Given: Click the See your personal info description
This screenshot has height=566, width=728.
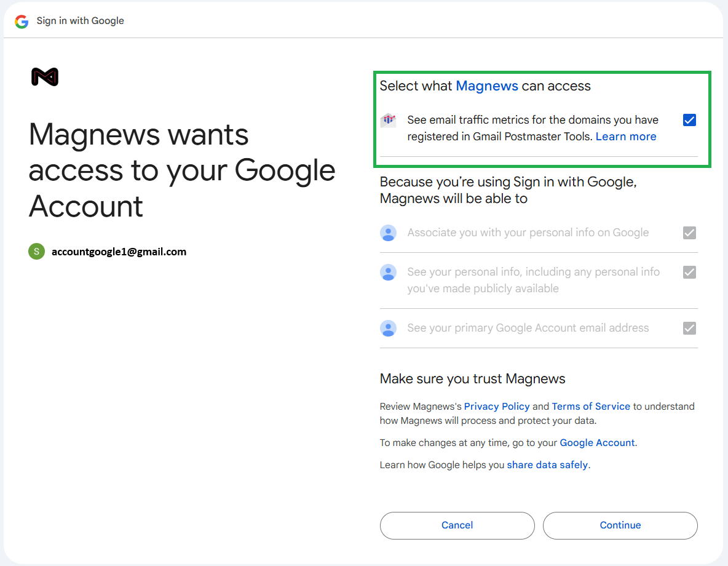Looking at the screenshot, I should [534, 280].
